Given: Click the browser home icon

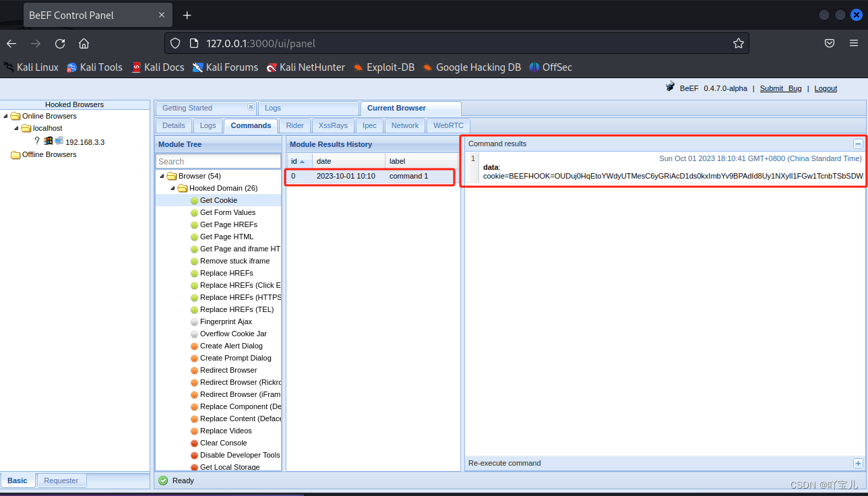Looking at the screenshot, I should click(x=84, y=43).
